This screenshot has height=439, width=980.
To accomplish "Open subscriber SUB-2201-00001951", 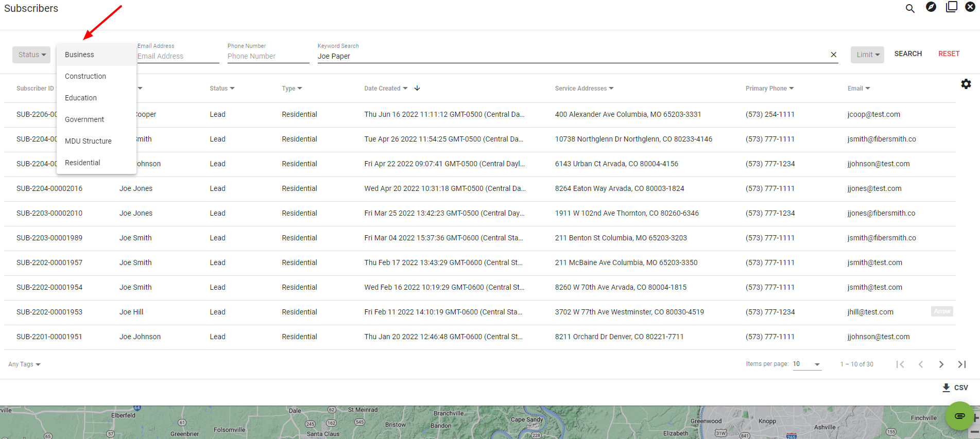I will 49,337.
